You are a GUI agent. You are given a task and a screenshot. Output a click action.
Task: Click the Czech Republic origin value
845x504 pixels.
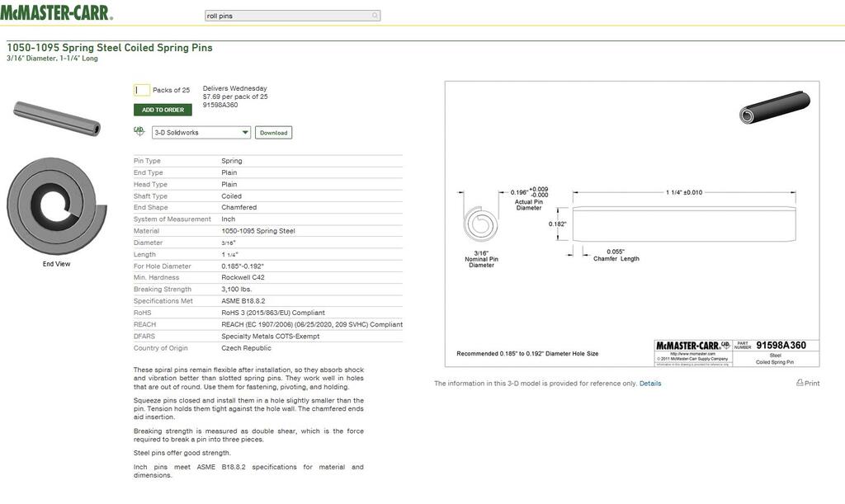(246, 348)
